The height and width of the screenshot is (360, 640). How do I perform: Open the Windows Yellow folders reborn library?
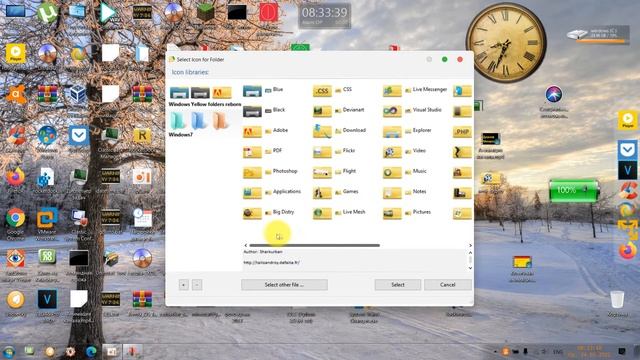click(204, 97)
